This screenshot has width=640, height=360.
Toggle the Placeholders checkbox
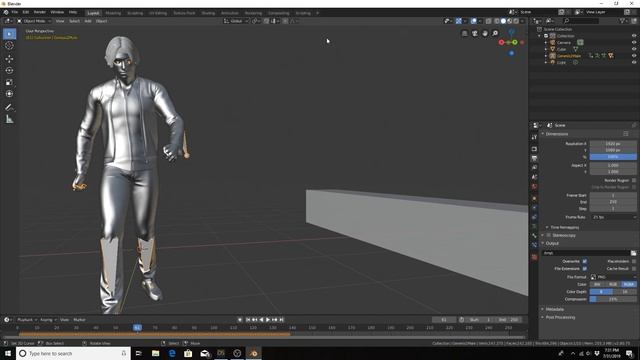(x=633, y=261)
